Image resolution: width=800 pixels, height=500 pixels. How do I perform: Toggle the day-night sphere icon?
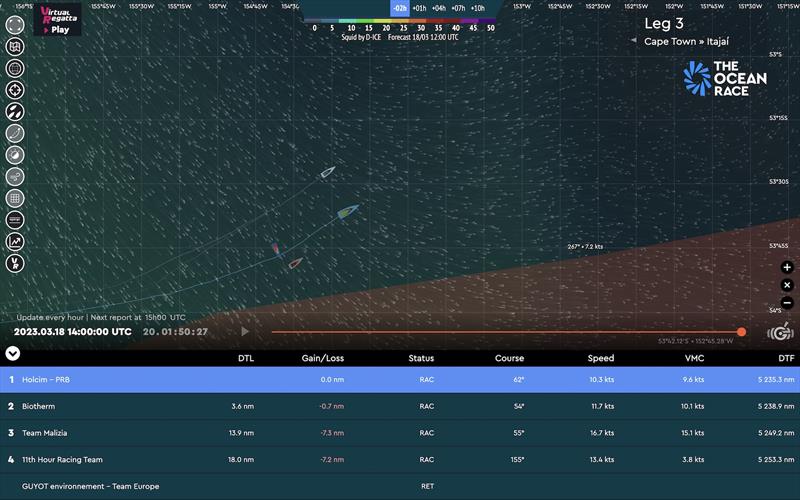(x=15, y=155)
